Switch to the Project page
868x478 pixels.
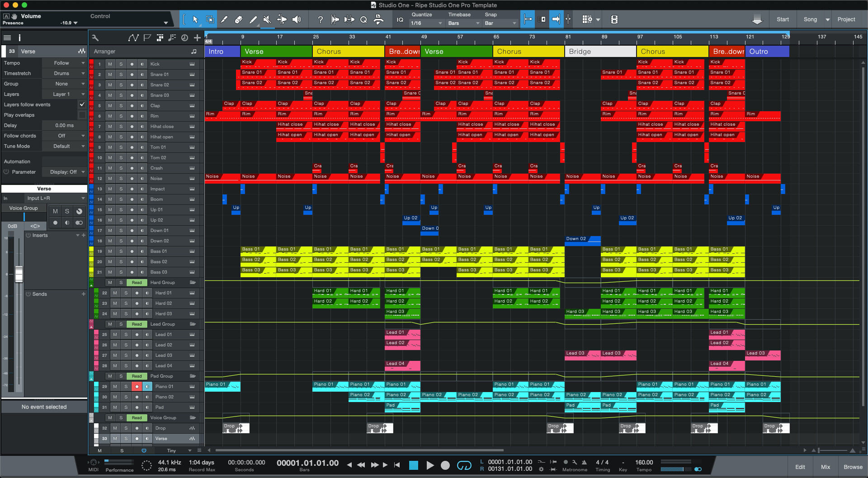point(846,19)
